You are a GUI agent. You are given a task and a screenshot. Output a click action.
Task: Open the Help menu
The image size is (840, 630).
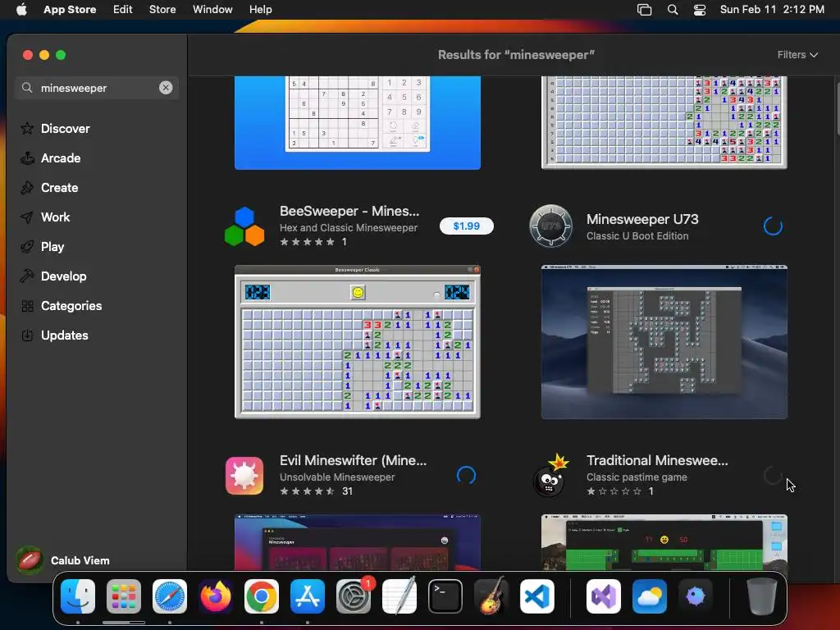coord(260,9)
